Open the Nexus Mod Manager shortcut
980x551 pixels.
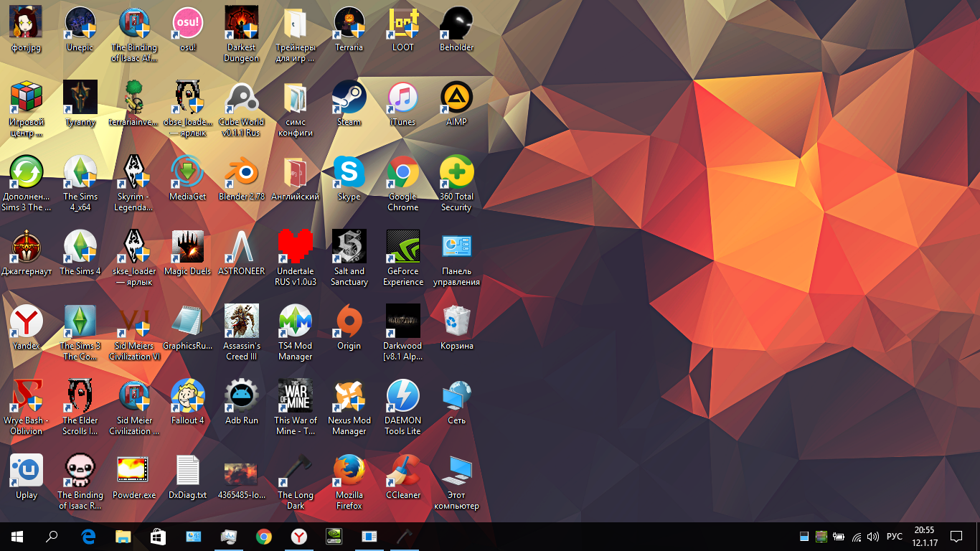[x=349, y=396]
